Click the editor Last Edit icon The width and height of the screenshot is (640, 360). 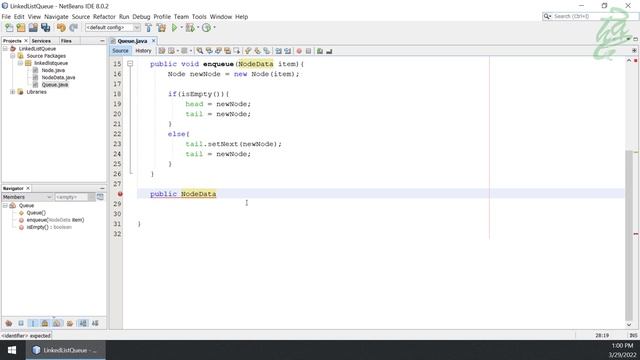(162, 51)
